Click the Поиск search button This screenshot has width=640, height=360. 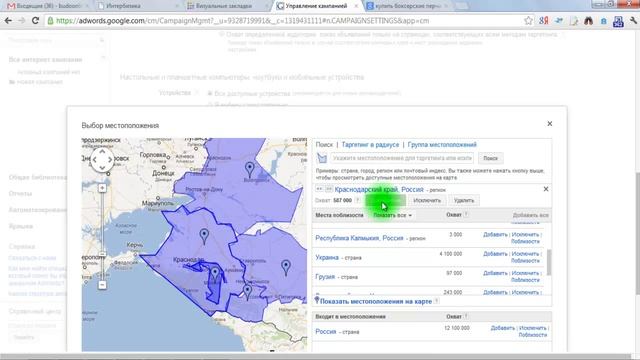click(x=491, y=158)
